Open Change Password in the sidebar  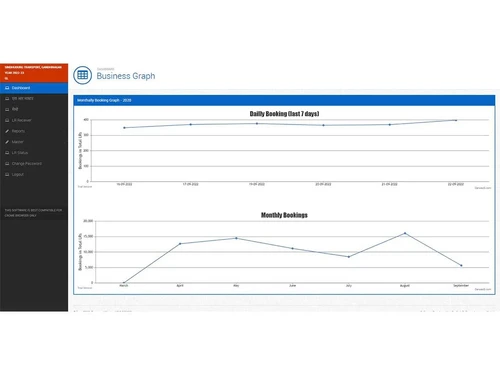tap(34, 164)
